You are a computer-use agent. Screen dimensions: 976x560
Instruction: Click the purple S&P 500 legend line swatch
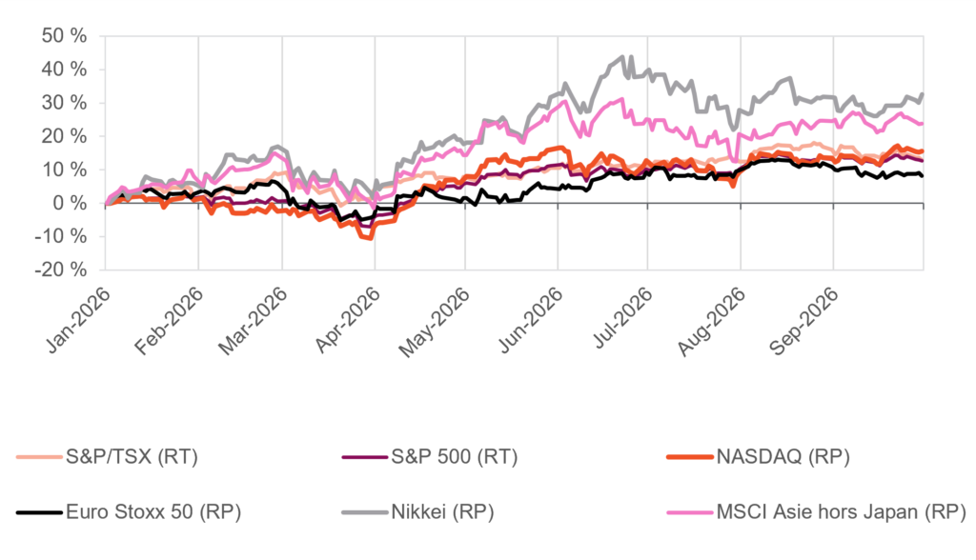(x=365, y=457)
